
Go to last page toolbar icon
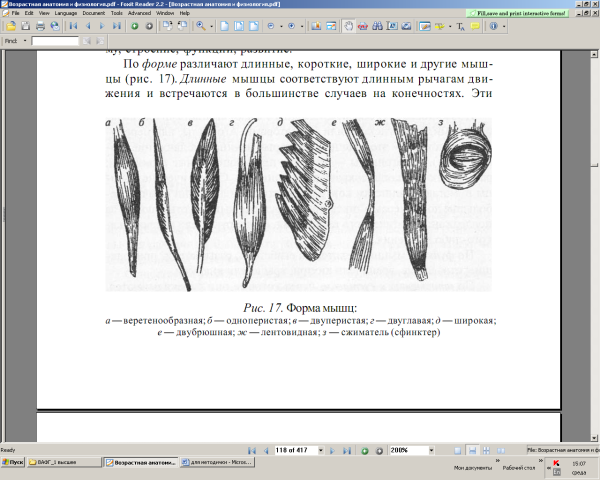118,26
